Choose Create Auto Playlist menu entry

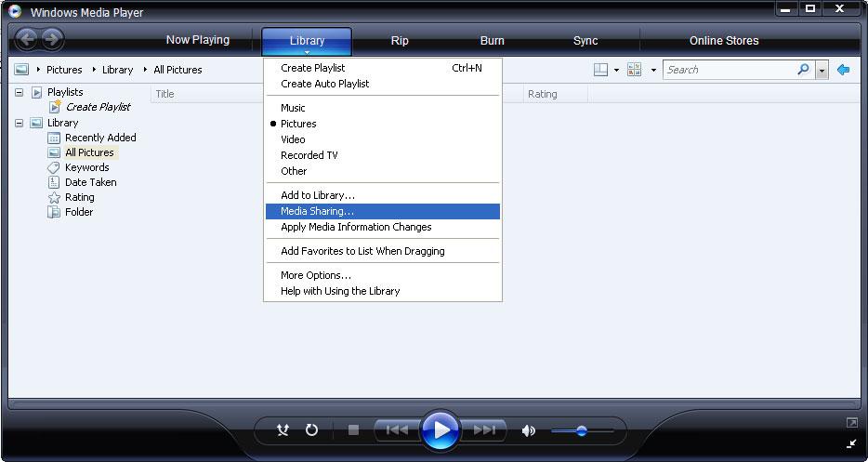click(x=382, y=84)
